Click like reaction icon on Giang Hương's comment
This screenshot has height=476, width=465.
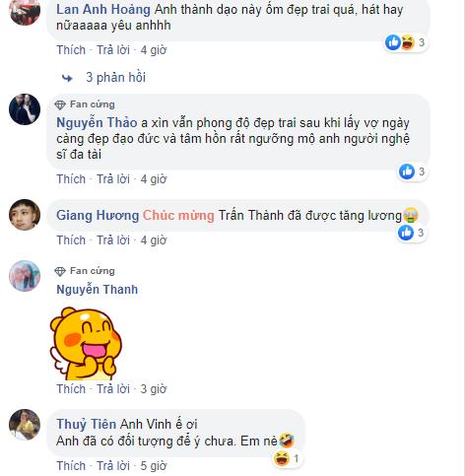click(406, 233)
